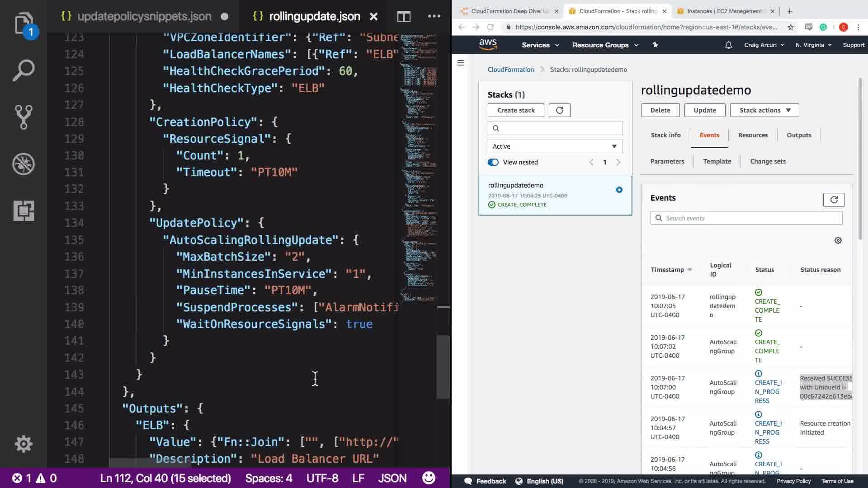Expand the Services menu
This screenshot has width=868, height=488.
tap(540, 45)
